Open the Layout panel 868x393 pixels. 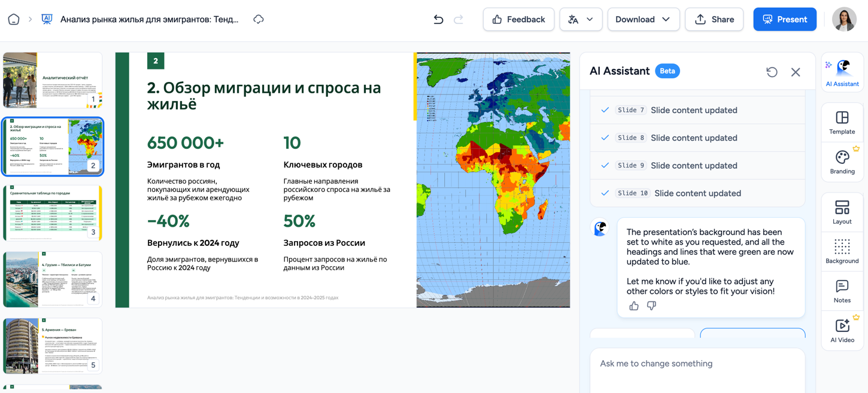(x=842, y=212)
